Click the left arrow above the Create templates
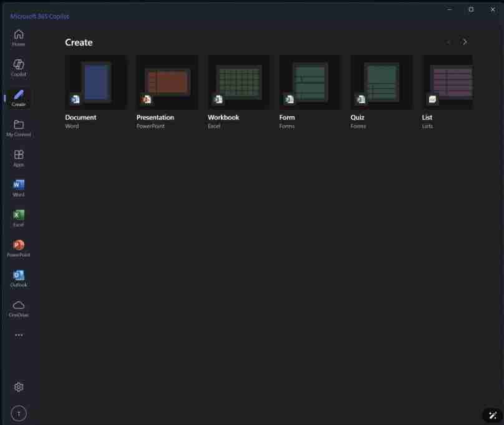Image resolution: width=504 pixels, height=425 pixels. (448, 41)
